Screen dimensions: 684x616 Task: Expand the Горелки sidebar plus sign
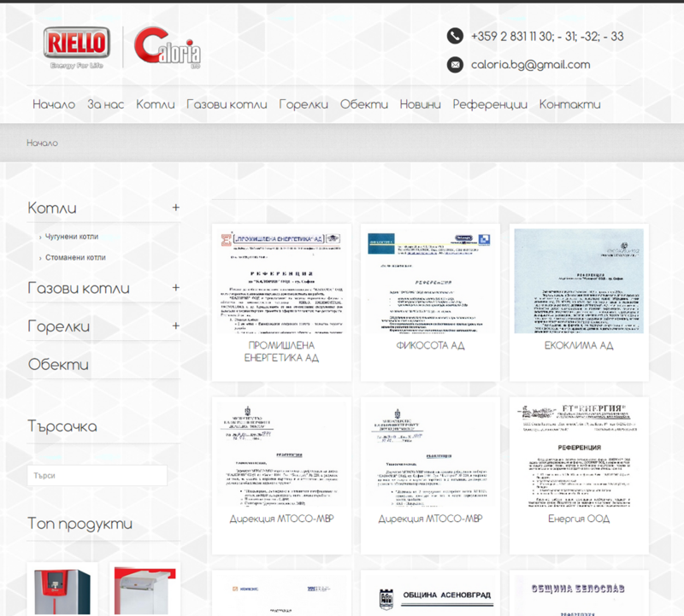tap(176, 326)
